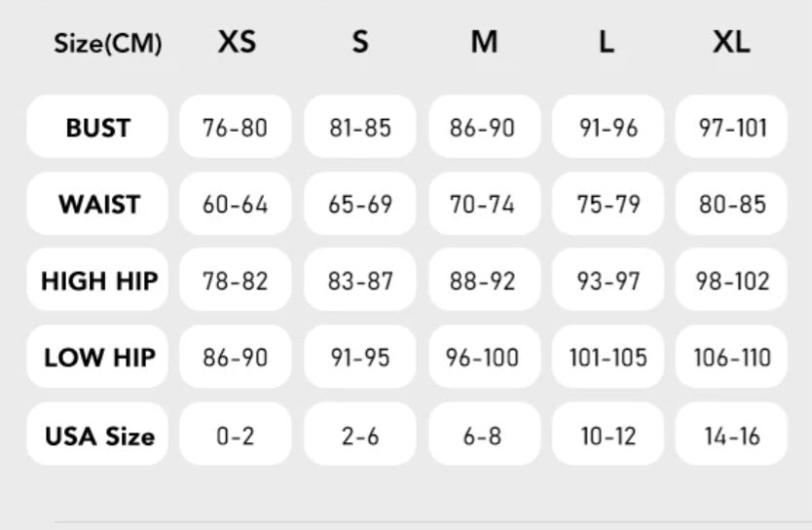
Task: Select the WAIST row label
Action: point(97,205)
